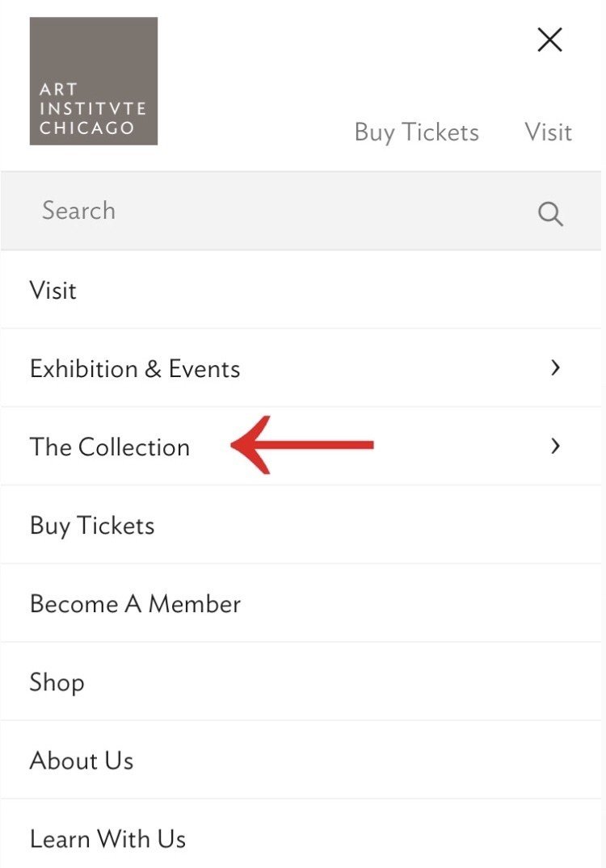This screenshot has height=868, width=606.
Task: Open the Buy Tickets link in the header
Action: click(x=417, y=132)
